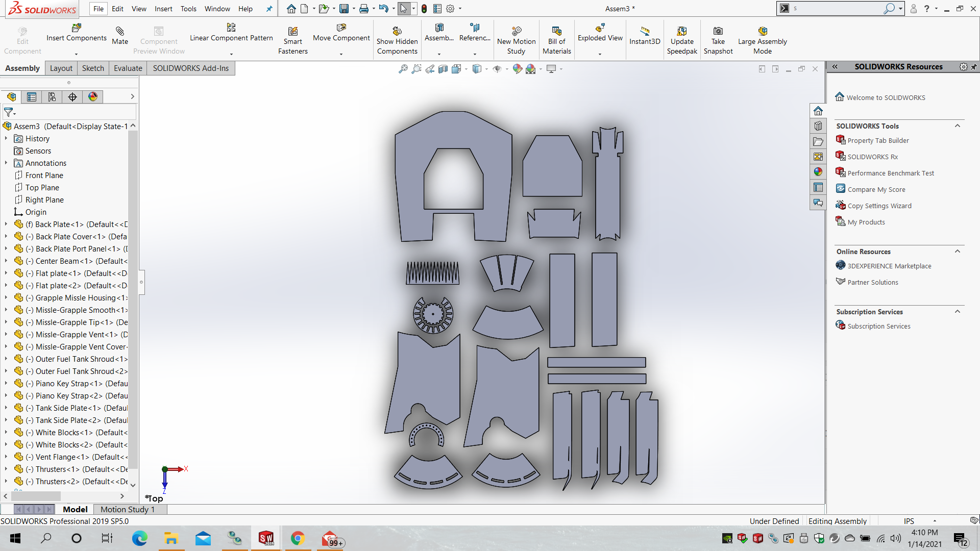
Task: Open Chrome from the taskbar
Action: 298,538
